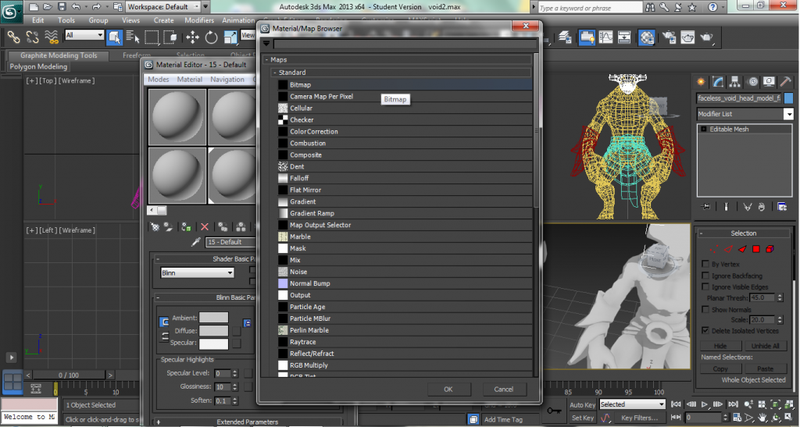800x427 pixels.
Task: Click the Ambient color swatch
Action: pyautogui.click(x=213, y=318)
